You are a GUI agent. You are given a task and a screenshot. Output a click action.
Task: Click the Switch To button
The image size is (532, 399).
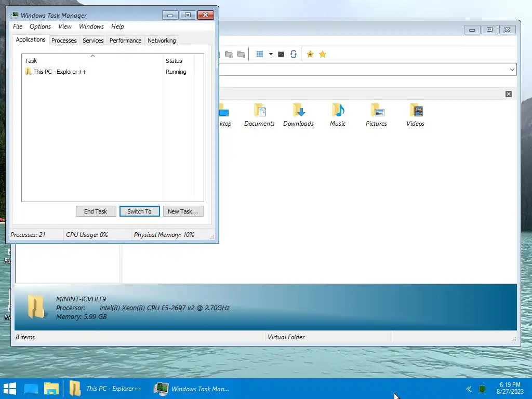click(x=139, y=211)
